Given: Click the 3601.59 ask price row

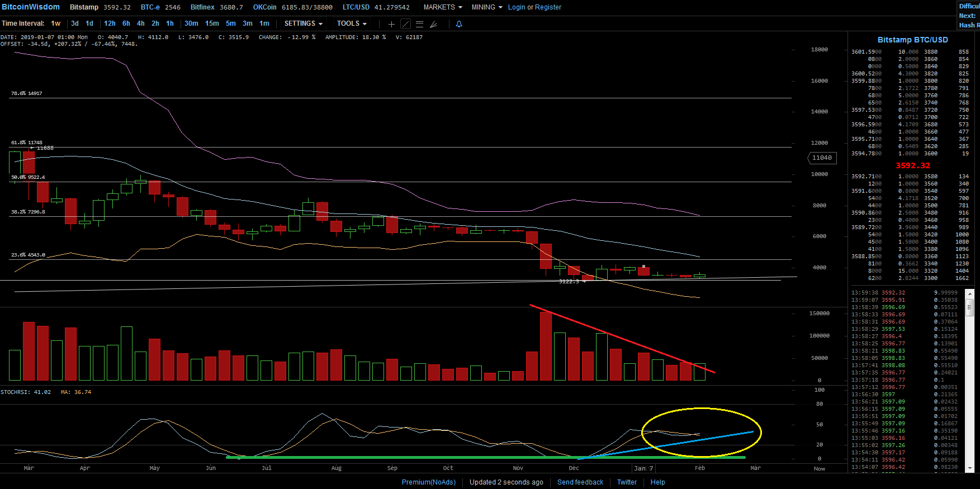Looking at the screenshot, I should (910, 52).
